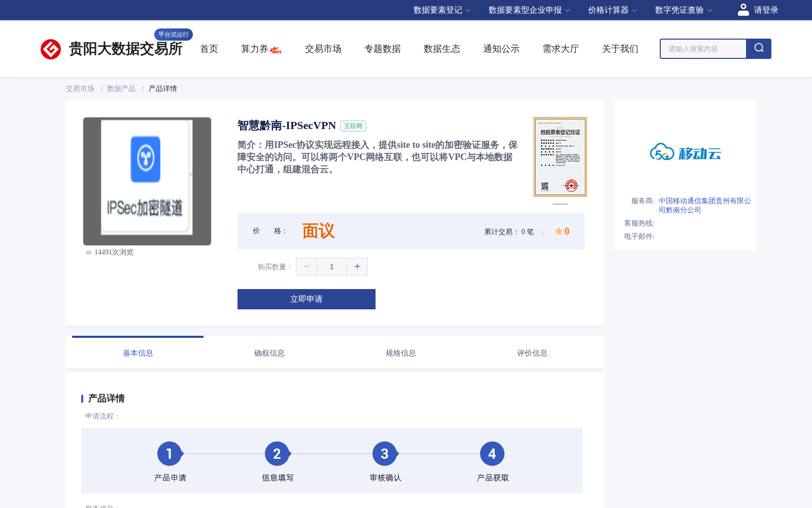Switch to the 确权信息 tab
The height and width of the screenshot is (508, 812).
[x=269, y=353]
